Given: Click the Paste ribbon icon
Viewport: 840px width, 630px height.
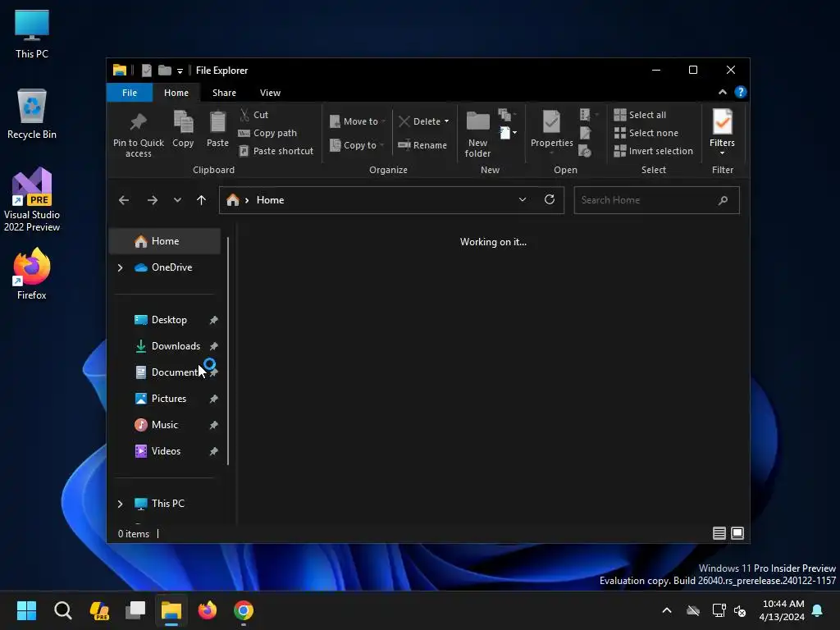Looking at the screenshot, I should click(x=217, y=121).
